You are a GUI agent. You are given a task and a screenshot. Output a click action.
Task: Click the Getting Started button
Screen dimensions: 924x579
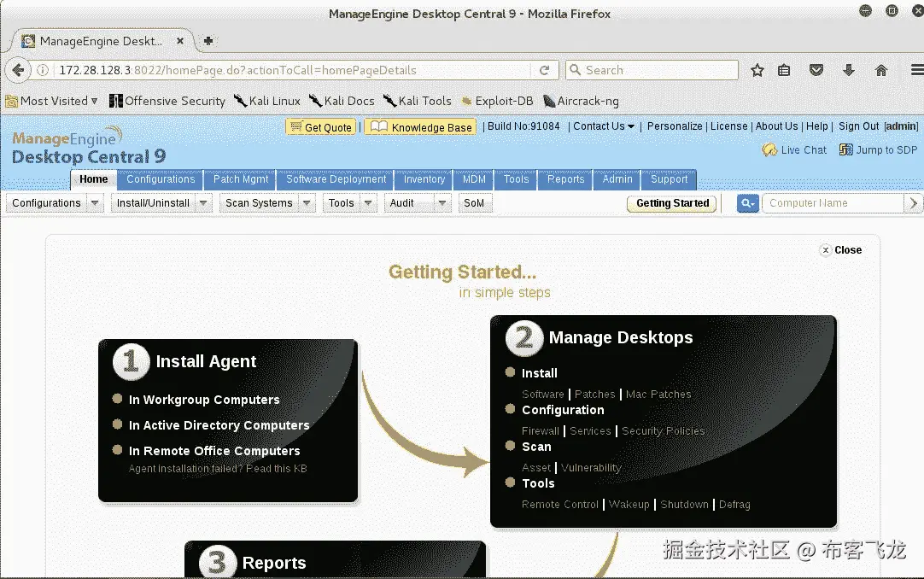pyautogui.click(x=672, y=203)
